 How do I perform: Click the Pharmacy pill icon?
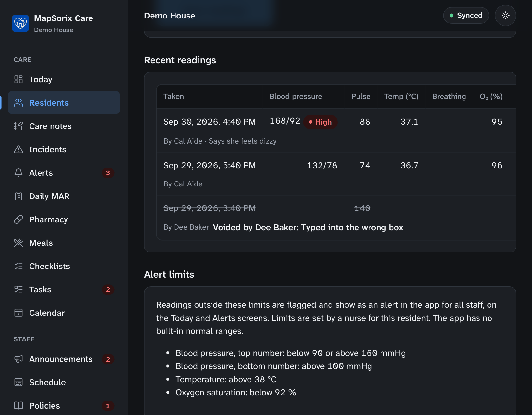point(18,219)
